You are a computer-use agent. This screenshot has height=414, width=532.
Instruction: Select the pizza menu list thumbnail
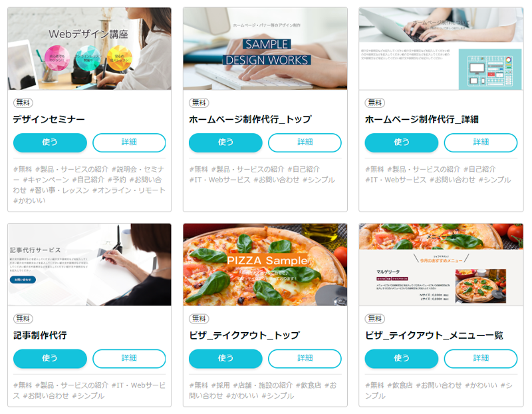[441, 264]
